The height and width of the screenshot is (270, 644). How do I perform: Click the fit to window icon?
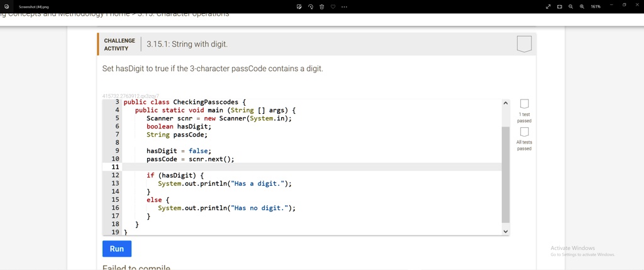[x=559, y=6]
